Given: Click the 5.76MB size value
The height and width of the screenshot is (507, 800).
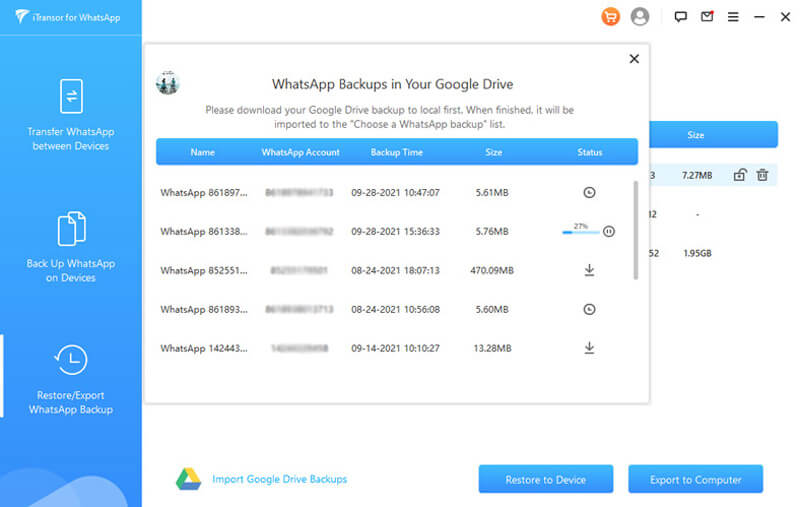Looking at the screenshot, I should click(x=492, y=231).
